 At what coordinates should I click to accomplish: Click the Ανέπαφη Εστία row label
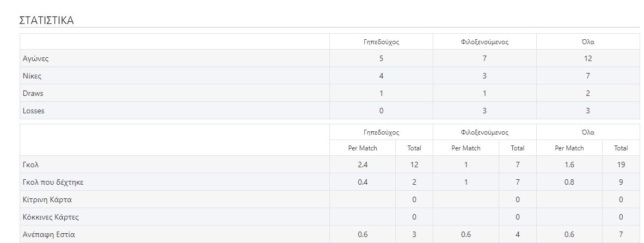click(48, 235)
